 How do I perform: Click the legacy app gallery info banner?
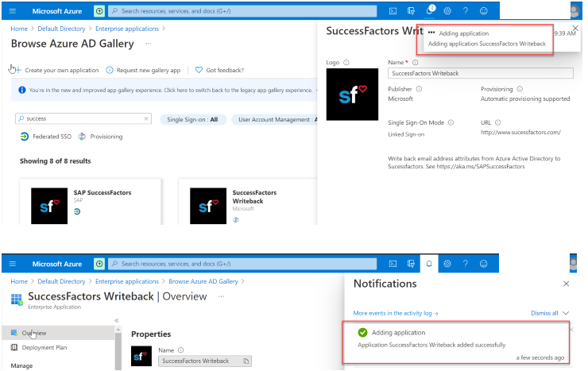164,90
